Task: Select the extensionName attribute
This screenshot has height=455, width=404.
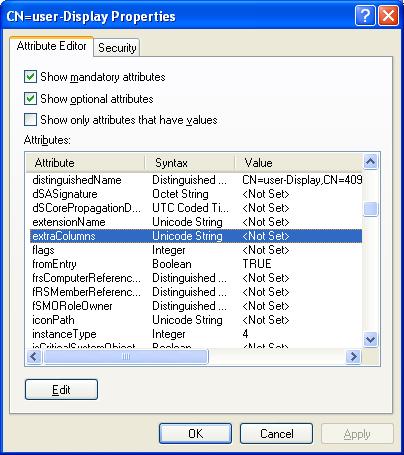Action: [196, 222]
